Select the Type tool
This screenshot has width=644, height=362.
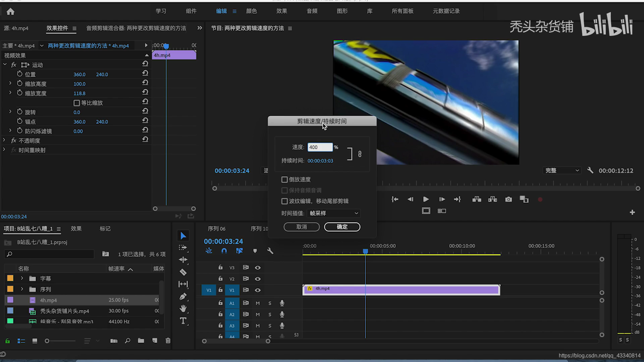click(183, 321)
